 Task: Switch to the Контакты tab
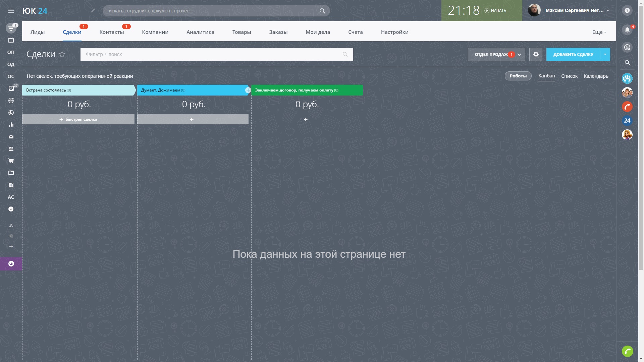point(111,32)
